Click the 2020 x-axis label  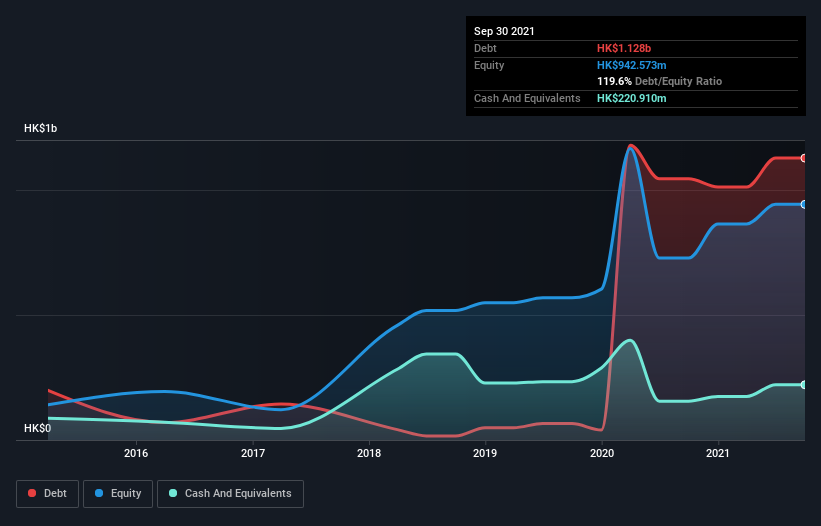[x=602, y=453]
